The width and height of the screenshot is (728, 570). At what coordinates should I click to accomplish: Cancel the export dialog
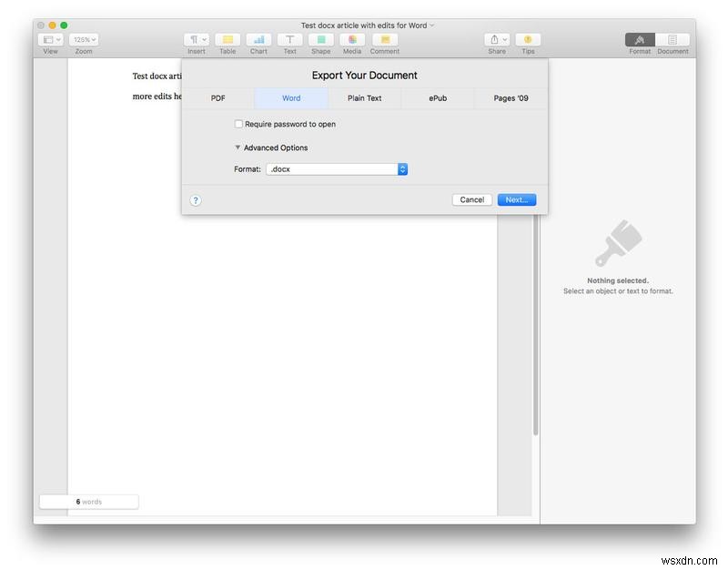[x=471, y=199]
